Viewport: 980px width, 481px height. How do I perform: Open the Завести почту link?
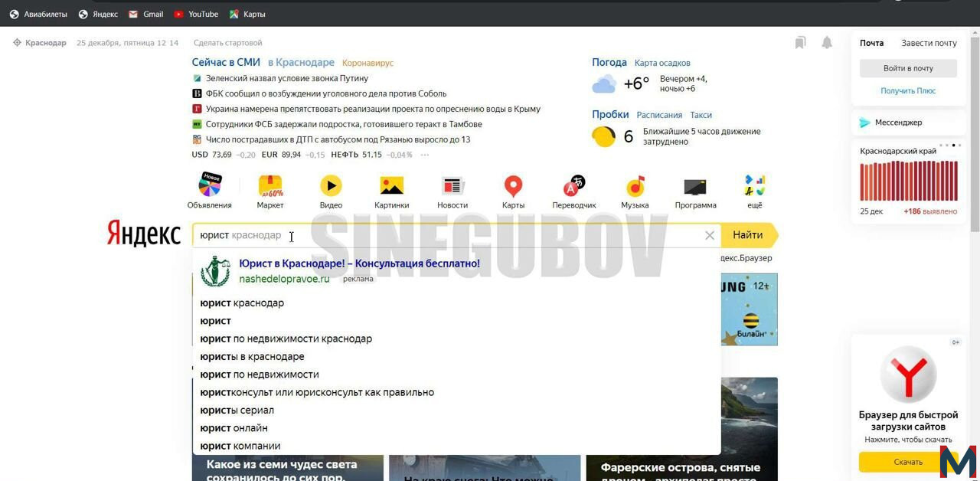tap(929, 43)
